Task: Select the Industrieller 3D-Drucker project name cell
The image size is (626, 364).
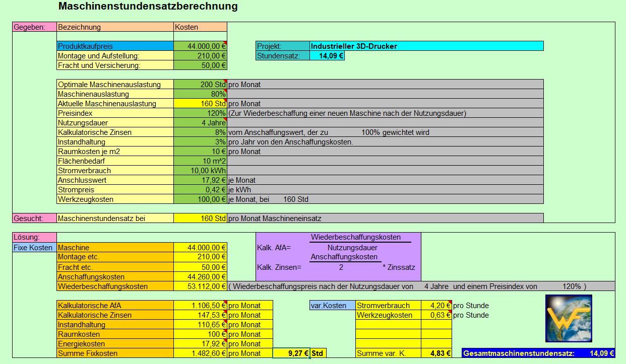Action: [426, 46]
